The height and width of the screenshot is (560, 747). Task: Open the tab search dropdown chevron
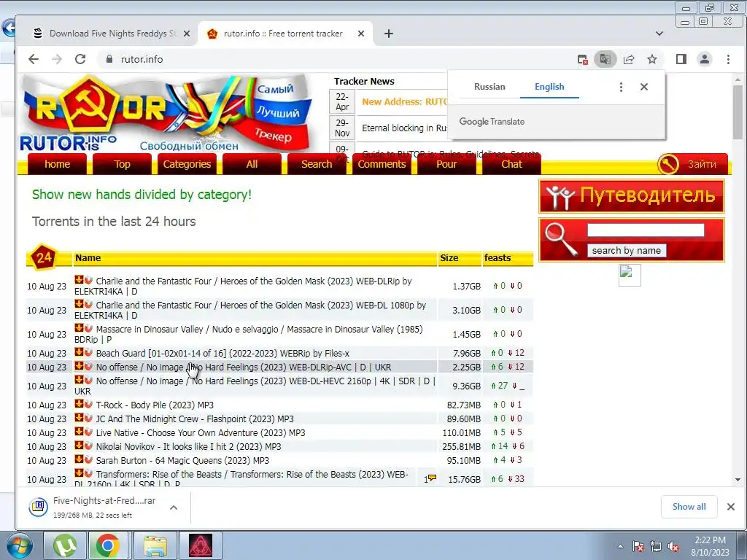click(x=659, y=34)
